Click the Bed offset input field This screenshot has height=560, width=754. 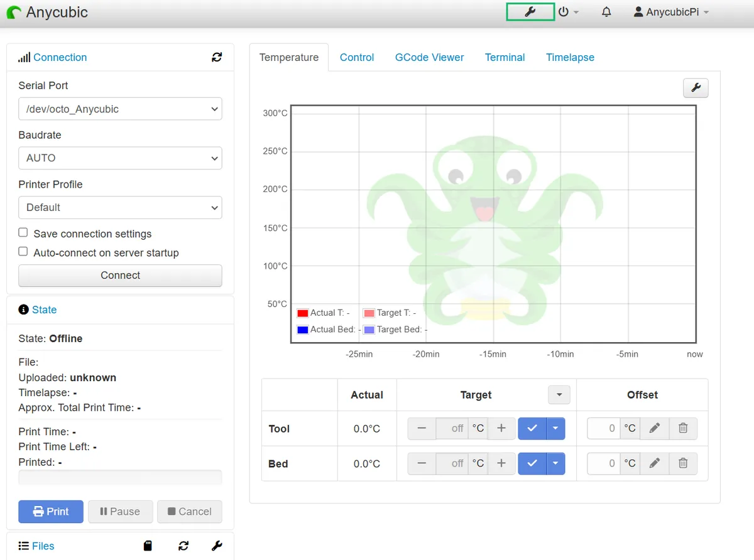point(604,463)
